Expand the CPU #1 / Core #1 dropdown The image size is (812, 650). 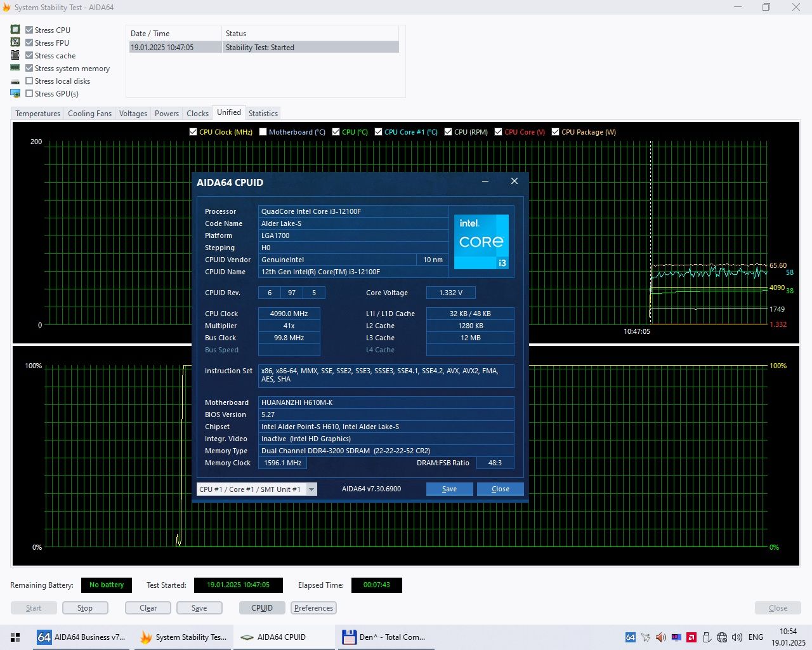coord(311,489)
